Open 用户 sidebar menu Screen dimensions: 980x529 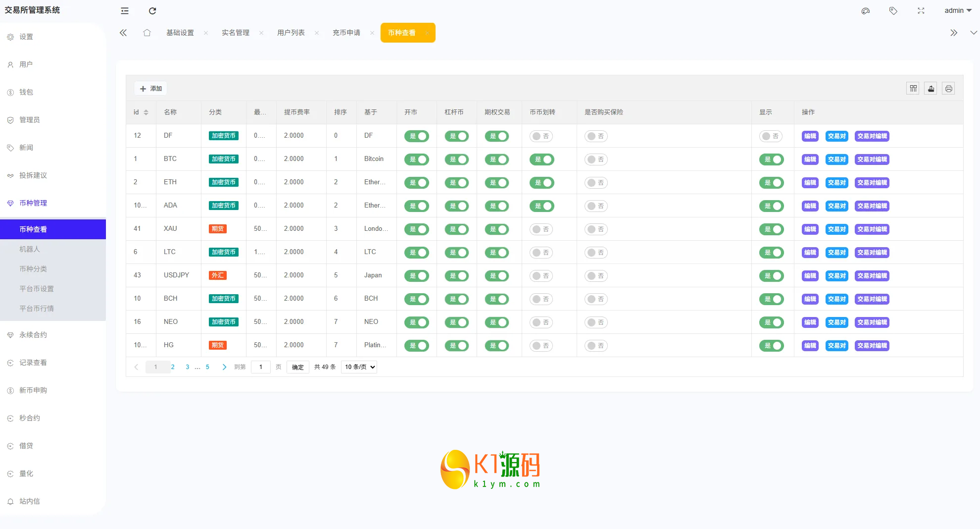pos(53,64)
